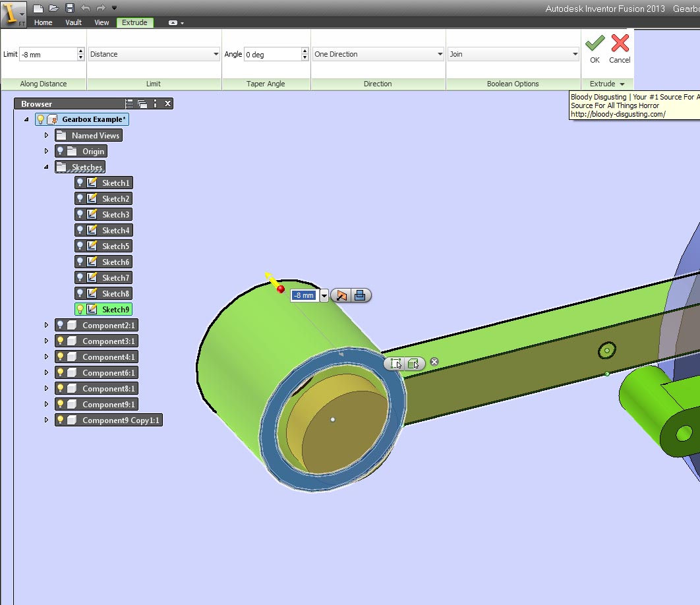Select Sketch8 in the browser tree
Screen dimensions: 700x605
[x=103, y=293]
